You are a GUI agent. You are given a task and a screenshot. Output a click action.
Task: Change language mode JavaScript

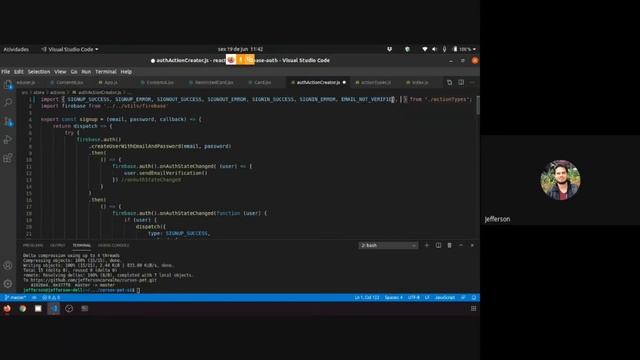tap(445, 298)
